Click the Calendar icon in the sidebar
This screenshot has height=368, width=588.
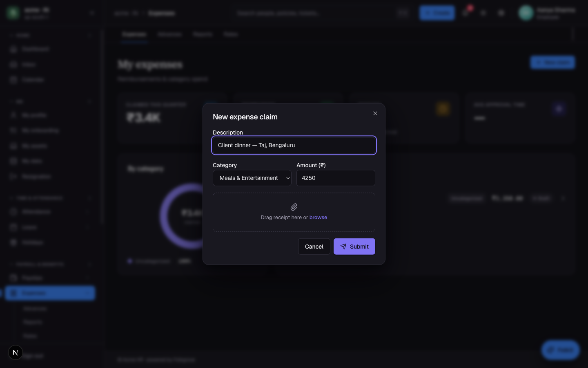(13, 79)
